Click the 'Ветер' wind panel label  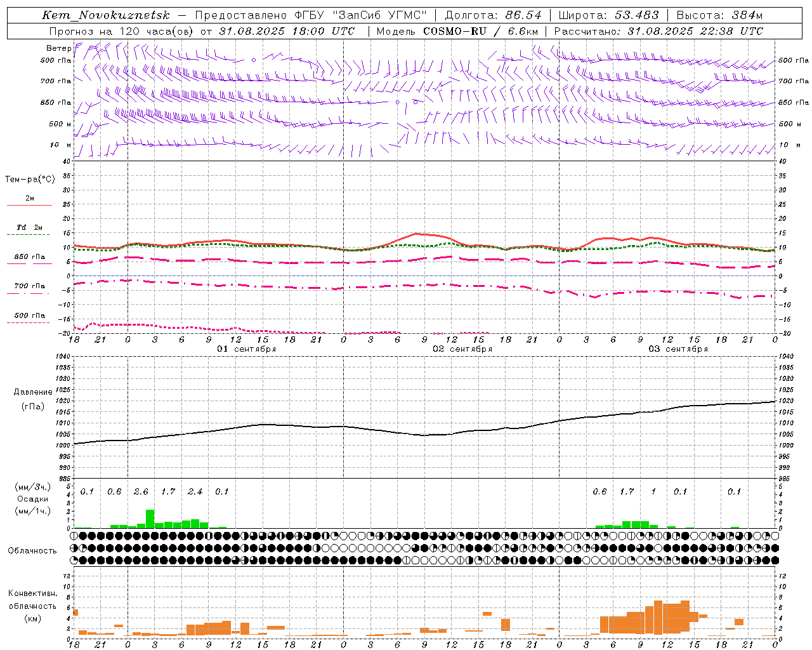(58, 48)
